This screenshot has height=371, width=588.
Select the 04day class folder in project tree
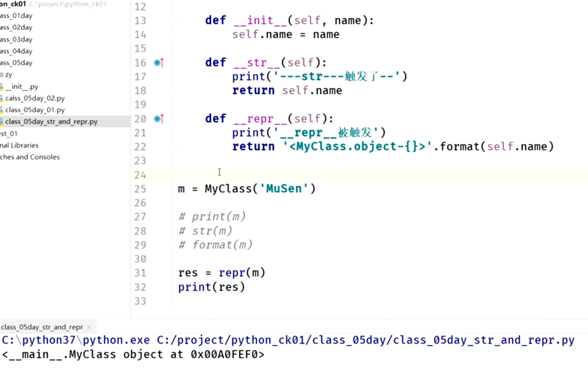[x=16, y=51]
